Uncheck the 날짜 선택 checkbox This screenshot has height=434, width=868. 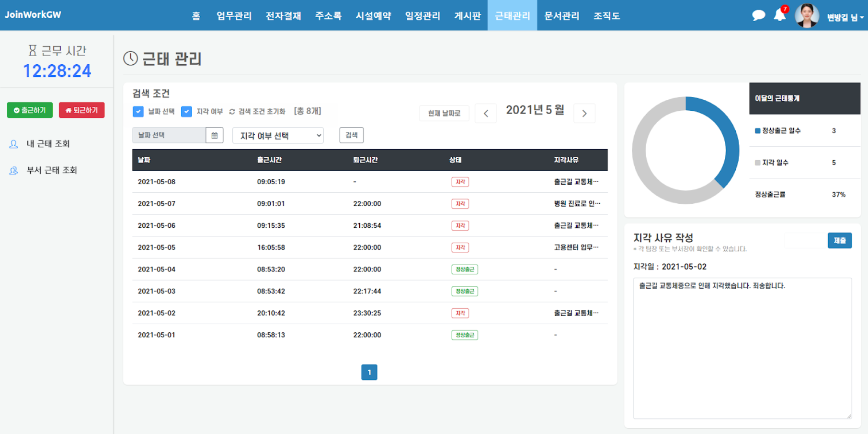tap(138, 111)
